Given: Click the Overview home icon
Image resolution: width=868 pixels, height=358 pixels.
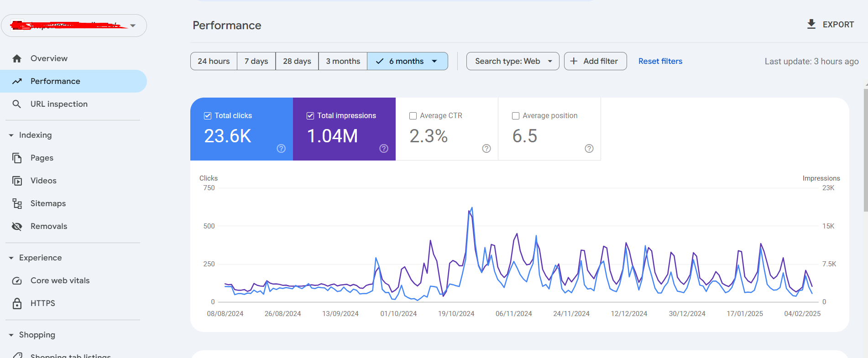Looking at the screenshot, I should (x=17, y=58).
